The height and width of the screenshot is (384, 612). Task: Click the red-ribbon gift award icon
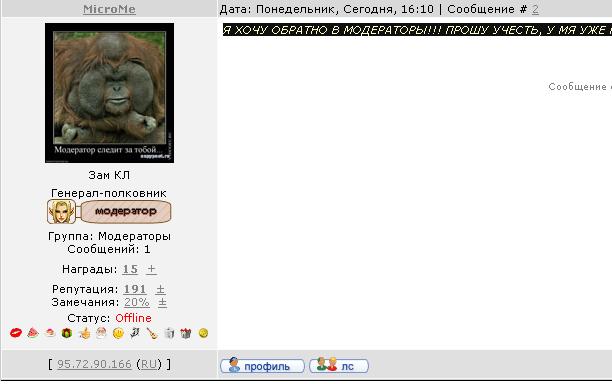[x=186, y=333]
